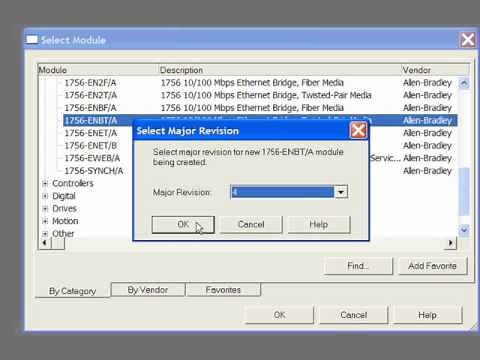Viewport: 480px width, 360px height.
Task: Switch to By Vendor tab
Action: 148,290
